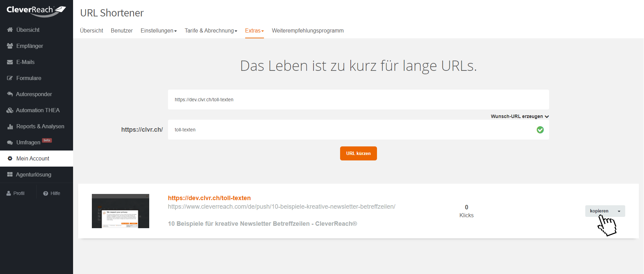Click the E-Mails envelope icon
The image size is (644, 274).
click(10, 62)
